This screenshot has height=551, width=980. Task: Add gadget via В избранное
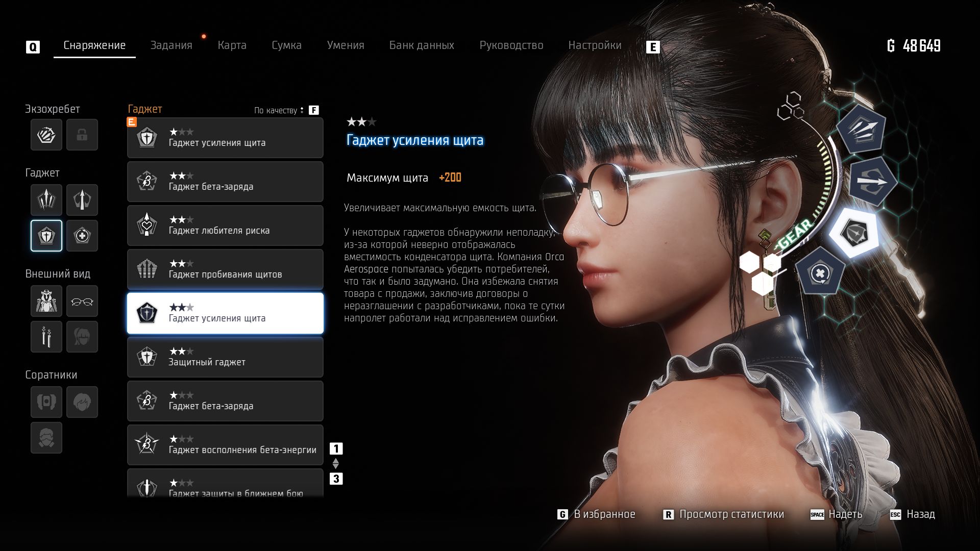click(x=604, y=514)
